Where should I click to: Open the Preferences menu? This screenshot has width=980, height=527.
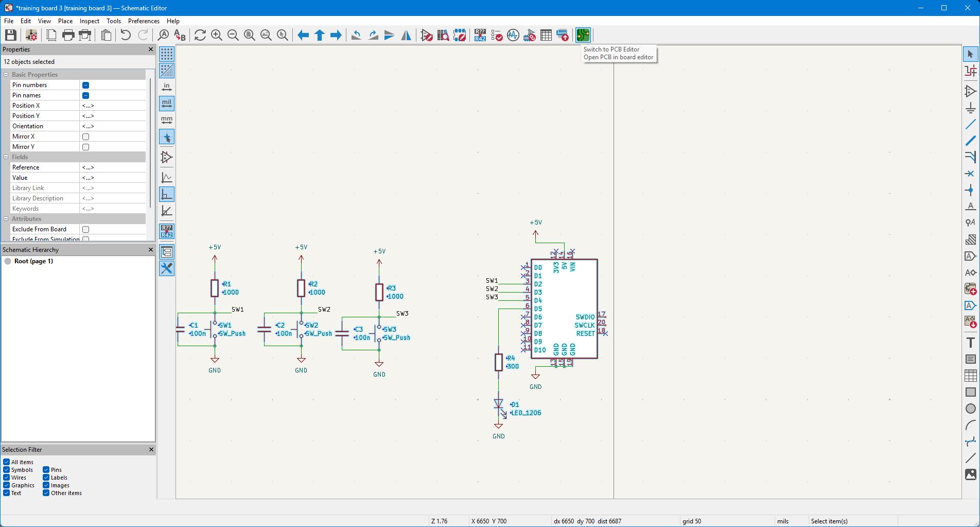[144, 21]
